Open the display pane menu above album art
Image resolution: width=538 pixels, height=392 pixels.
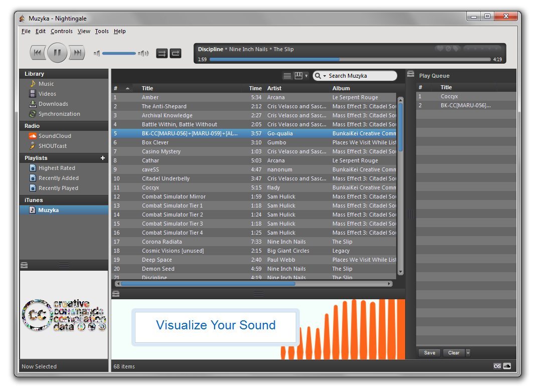24,265
